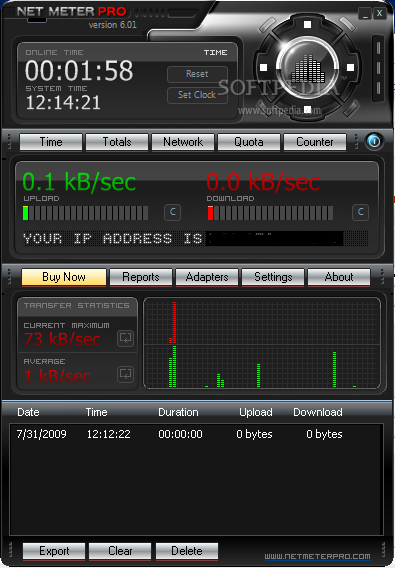Open the Adapters section
Image resolution: width=395 pixels, height=568 pixels.
[207, 277]
